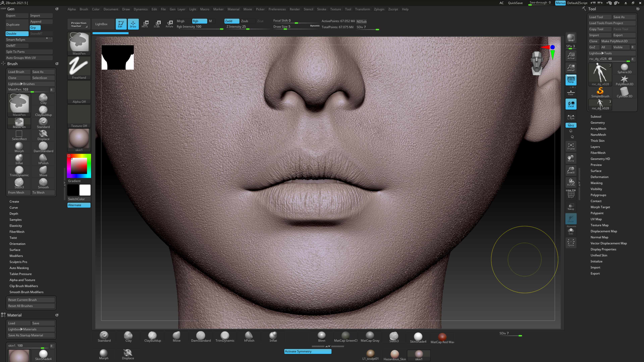Toggle Zsub sculpt mode
Viewport: 644px width, 362px height.
click(248, 21)
